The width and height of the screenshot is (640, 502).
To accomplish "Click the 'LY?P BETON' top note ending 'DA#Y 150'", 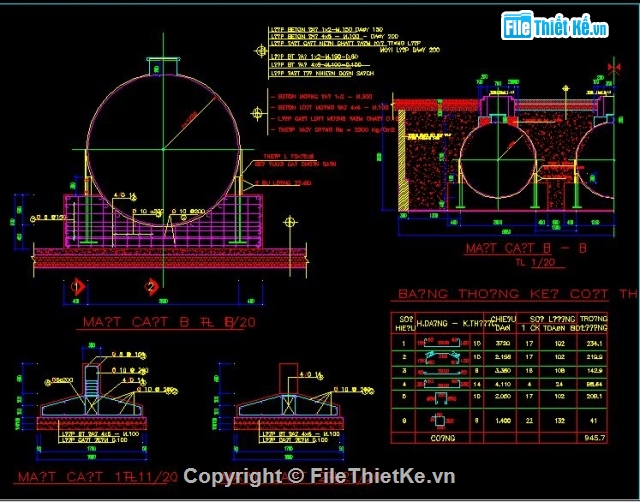I will click(x=327, y=30).
